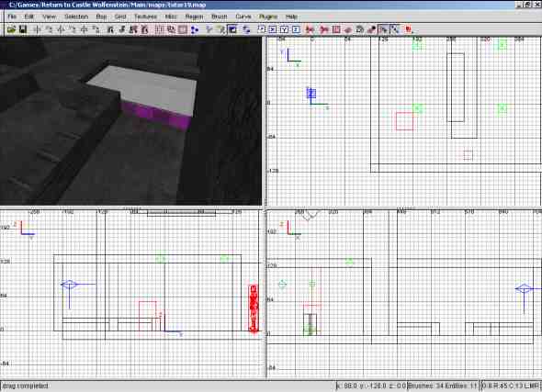Click the first red patch toolbar icon

pyautogui.click(x=311, y=29)
